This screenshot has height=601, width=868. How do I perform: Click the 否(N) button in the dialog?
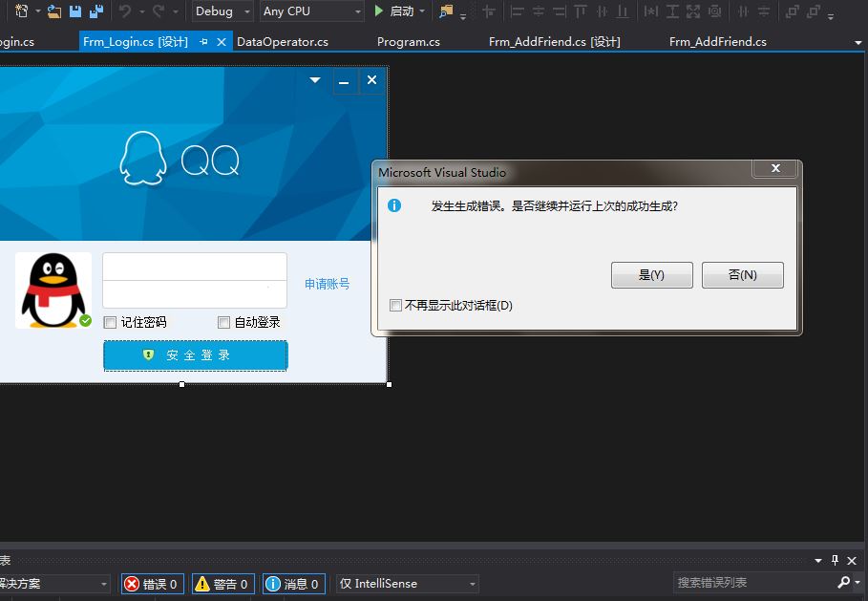742,275
